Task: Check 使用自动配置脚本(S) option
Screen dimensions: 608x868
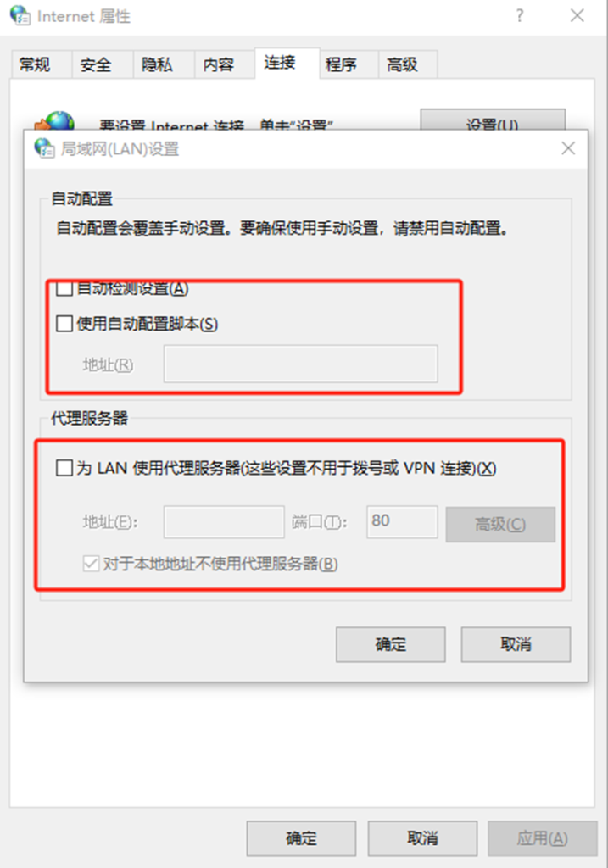Action: [x=64, y=324]
